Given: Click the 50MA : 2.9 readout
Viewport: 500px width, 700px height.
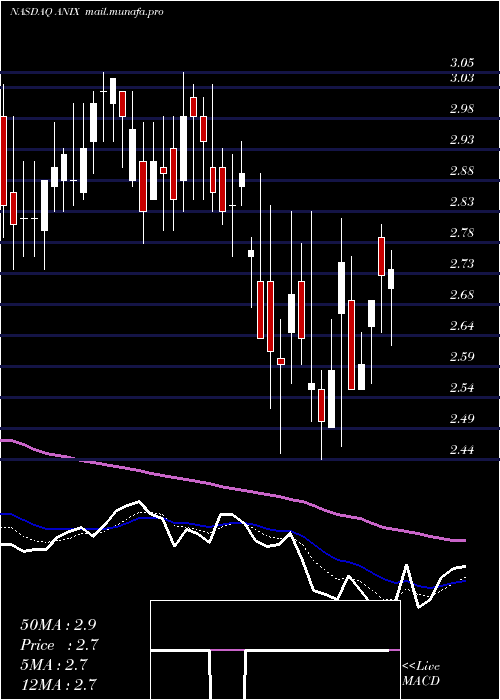Looking at the screenshot, I should [58, 625].
